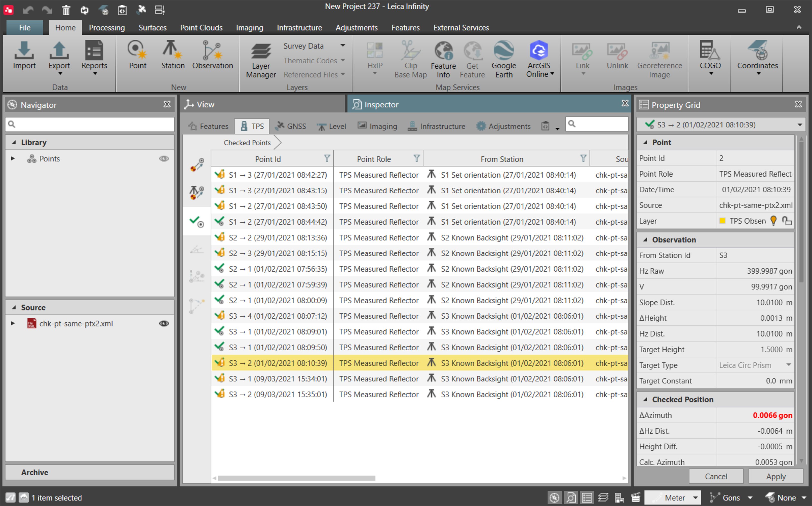Open the selected object dropdown in Property Grid

[x=799, y=125]
